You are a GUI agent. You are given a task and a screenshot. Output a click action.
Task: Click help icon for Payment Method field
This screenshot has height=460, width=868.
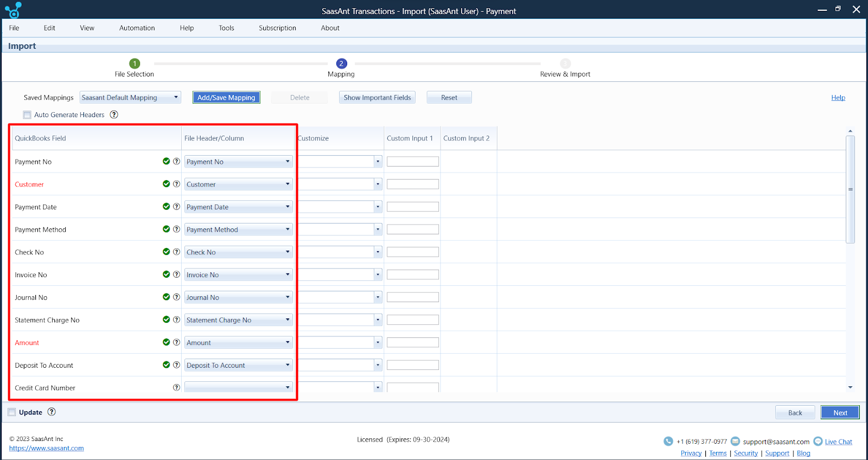pyautogui.click(x=176, y=229)
